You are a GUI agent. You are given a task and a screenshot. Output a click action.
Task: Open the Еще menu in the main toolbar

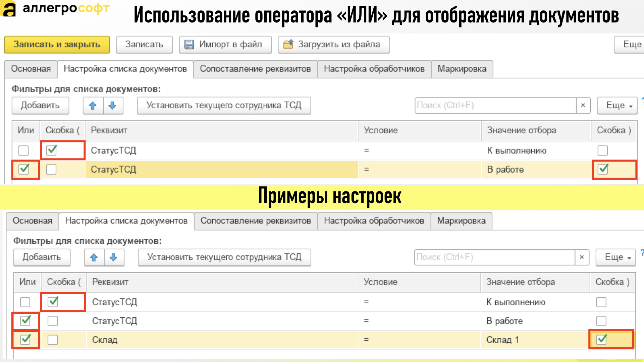click(629, 45)
